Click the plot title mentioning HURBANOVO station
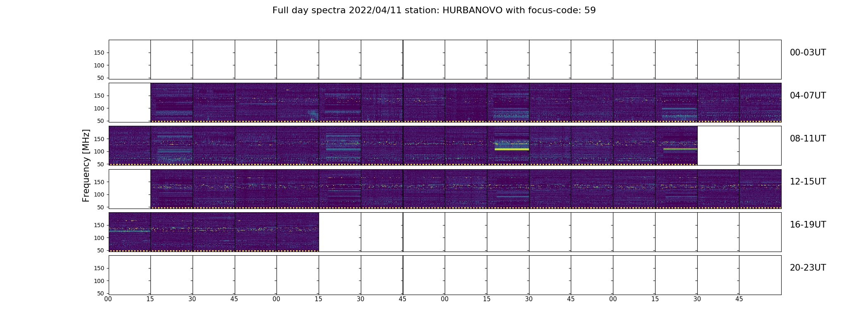The height and width of the screenshot is (331, 868). 434,10
